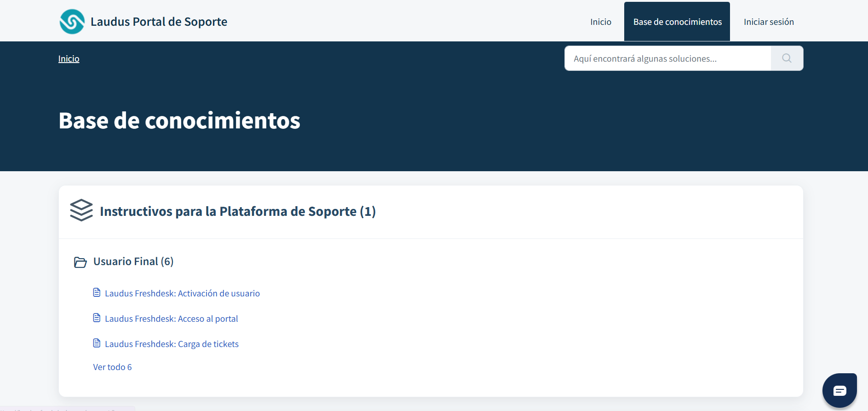Open article Laudus Freshdesk: Acceso al portal
Screen dimensions: 868x411
coord(171,318)
